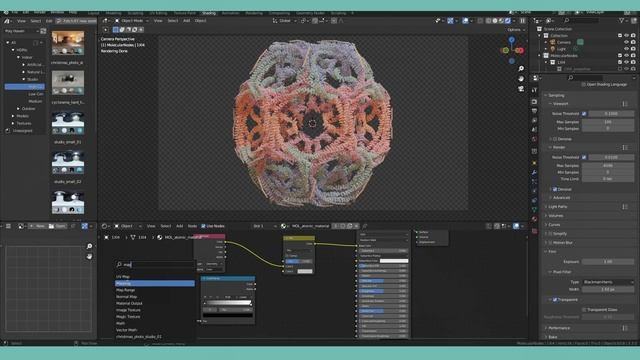The width and height of the screenshot is (640, 360).
Task: Click the zoom icon in the UV image editor
Action: (89, 246)
